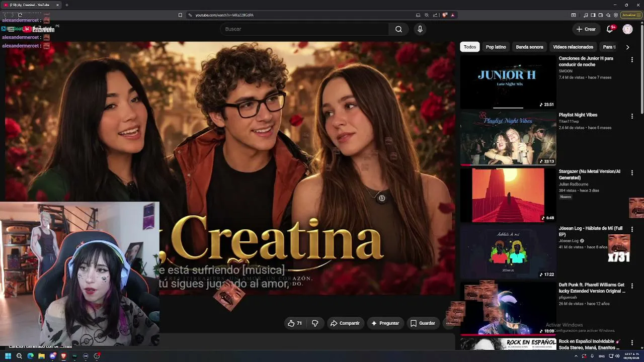Select the Videos relacionados filter chip
Image resolution: width=644 pixels, height=362 pixels.
click(573, 47)
